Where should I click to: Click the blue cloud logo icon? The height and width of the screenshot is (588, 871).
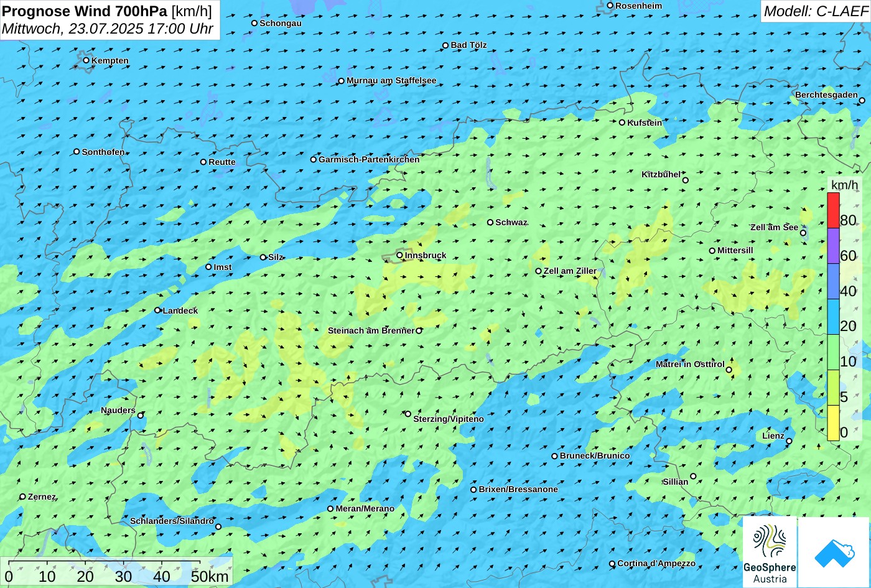click(834, 552)
